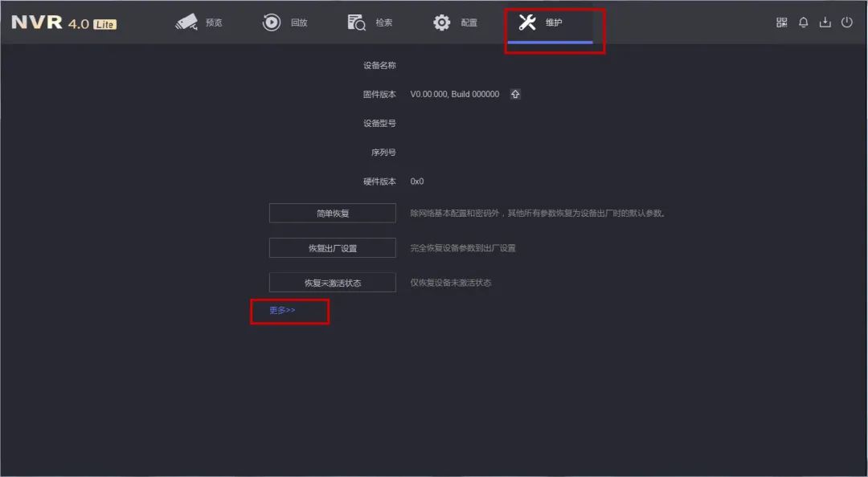The width and height of the screenshot is (868, 477).
Task: Click the camera icon for 预览 (Live View)
Action: (x=186, y=22)
